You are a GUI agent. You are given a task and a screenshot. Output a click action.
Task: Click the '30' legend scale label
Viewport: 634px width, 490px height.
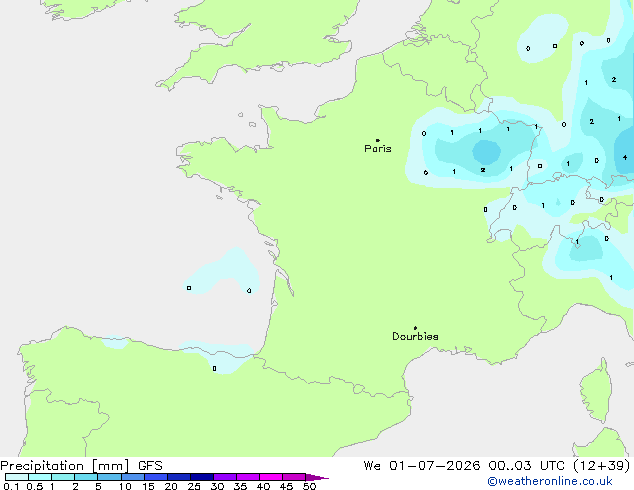point(217,486)
